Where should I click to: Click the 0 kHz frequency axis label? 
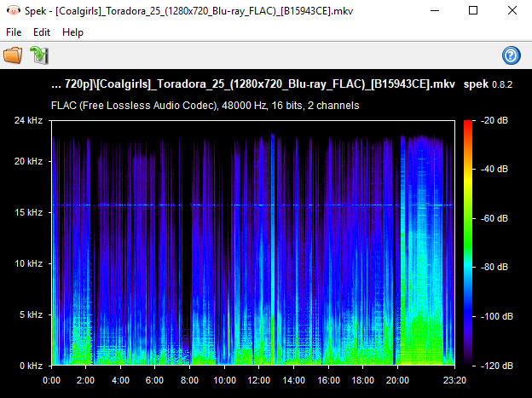click(31, 366)
